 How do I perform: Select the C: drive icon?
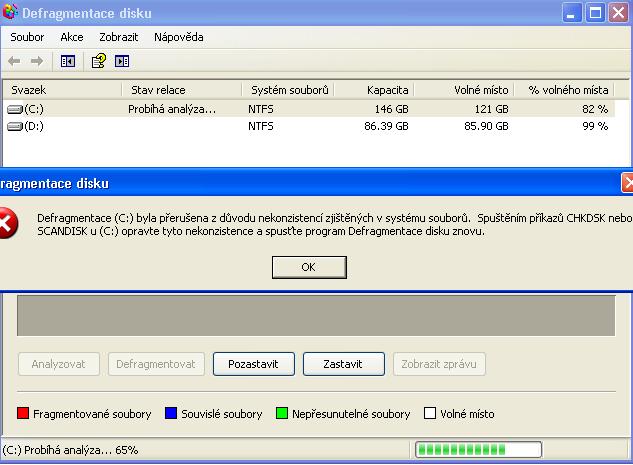point(15,109)
